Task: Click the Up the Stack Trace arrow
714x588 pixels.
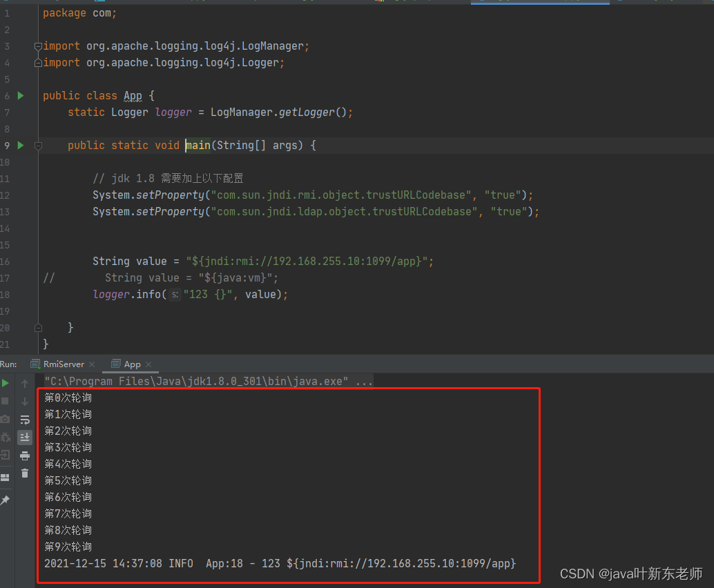Action: pos(25,384)
